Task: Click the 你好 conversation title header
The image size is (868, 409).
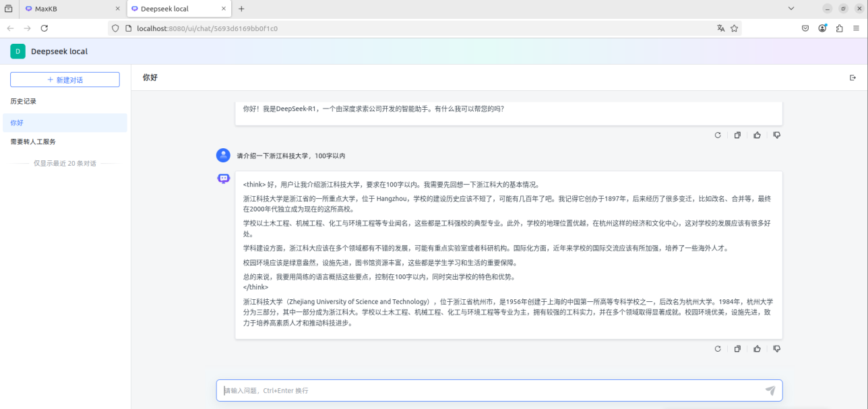Action: [x=150, y=77]
